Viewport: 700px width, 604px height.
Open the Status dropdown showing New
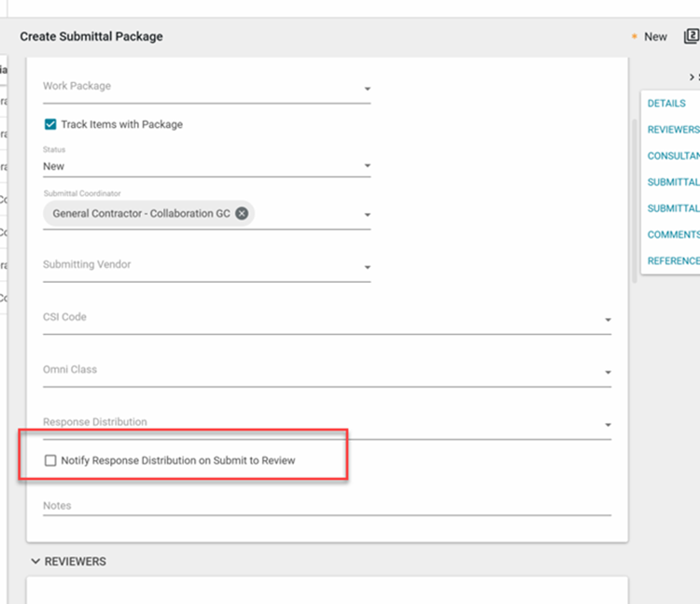[x=367, y=167]
